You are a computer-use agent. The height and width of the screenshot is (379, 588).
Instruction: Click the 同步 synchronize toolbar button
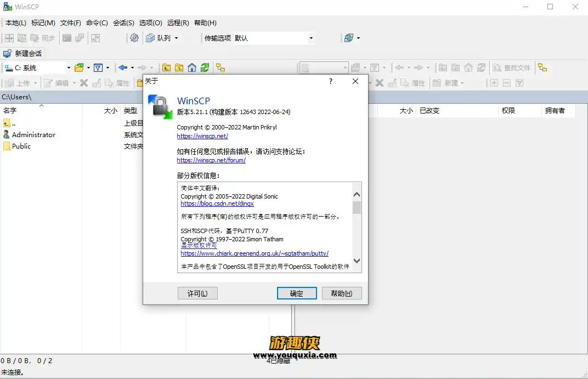42,38
